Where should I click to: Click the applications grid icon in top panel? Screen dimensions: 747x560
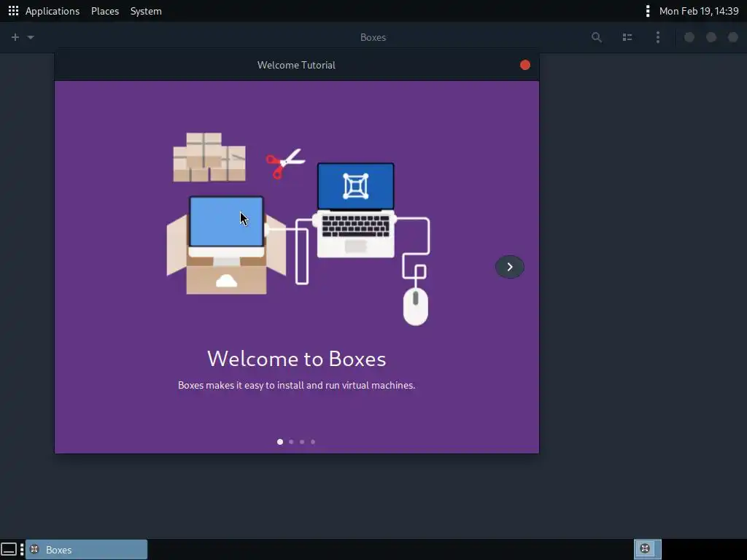[13, 10]
